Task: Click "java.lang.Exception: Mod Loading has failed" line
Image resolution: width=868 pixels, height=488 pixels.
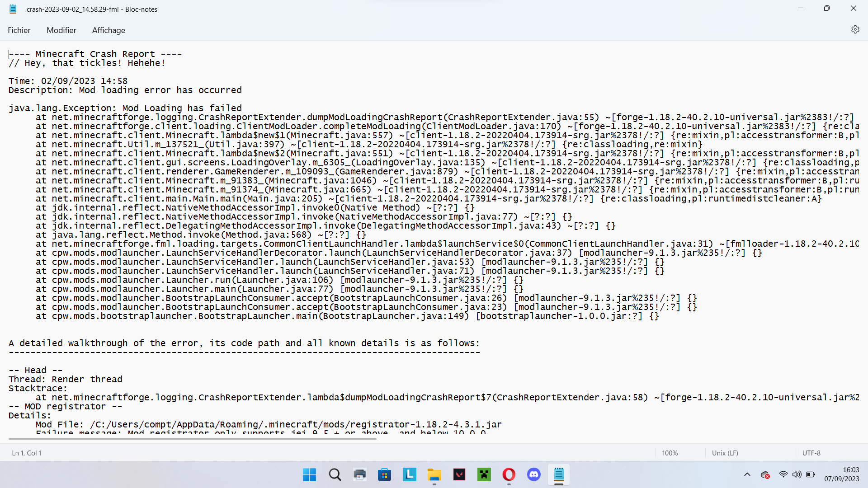Action: [125, 108]
